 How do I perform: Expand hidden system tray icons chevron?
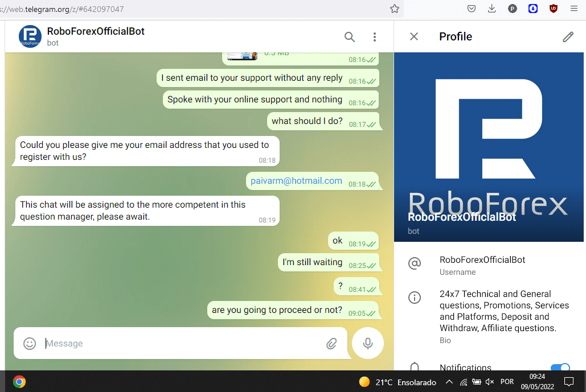tap(449, 382)
